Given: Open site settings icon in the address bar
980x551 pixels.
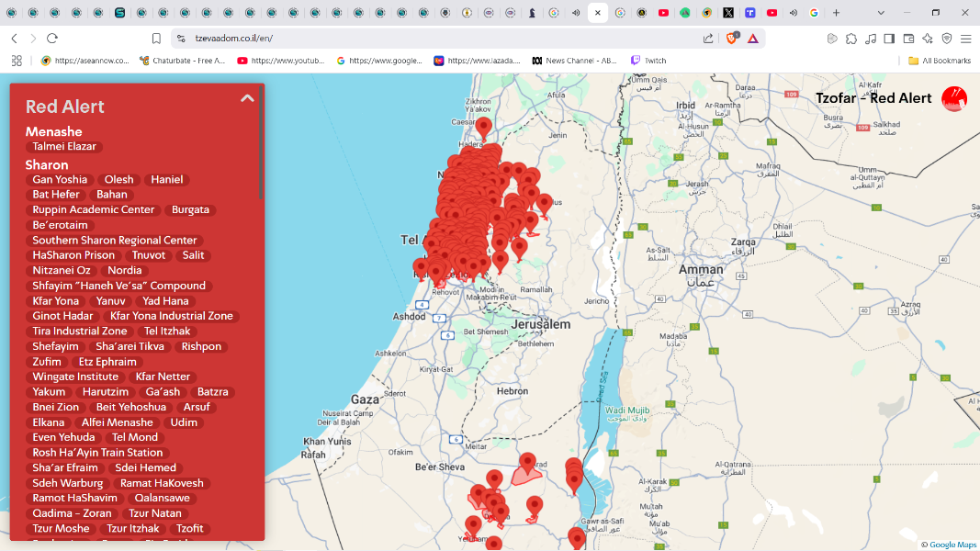Looking at the screenshot, I should coord(181,38).
